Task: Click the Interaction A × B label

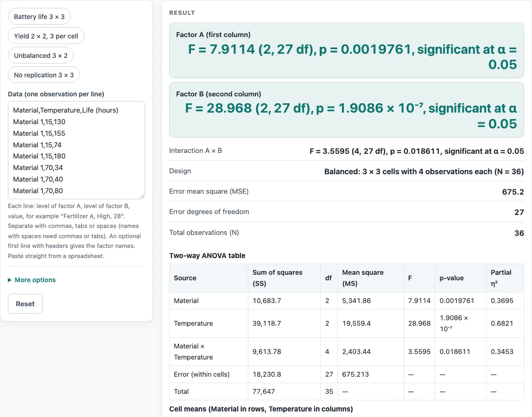Action: pyautogui.click(x=196, y=151)
